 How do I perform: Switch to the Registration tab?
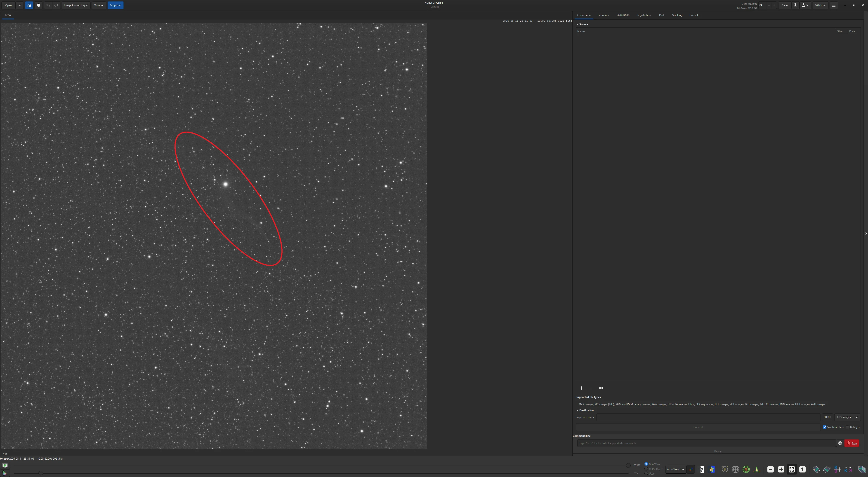point(644,15)
